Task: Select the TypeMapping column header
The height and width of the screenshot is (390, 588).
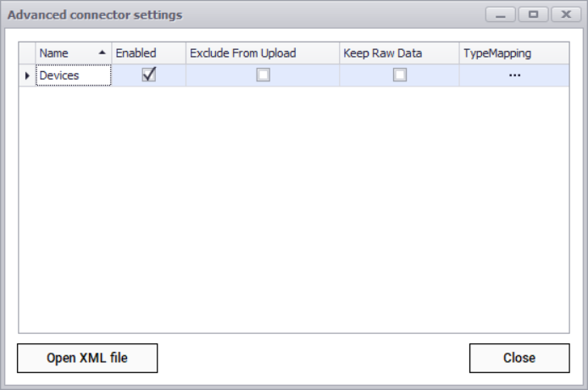Action: (x=513, y=53)
